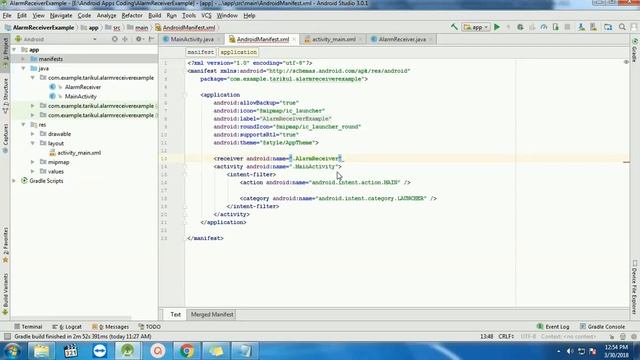Switch to the activity_main.xml editor tab
The width and height of the screenshot is (640, 360).
point(333,39)
